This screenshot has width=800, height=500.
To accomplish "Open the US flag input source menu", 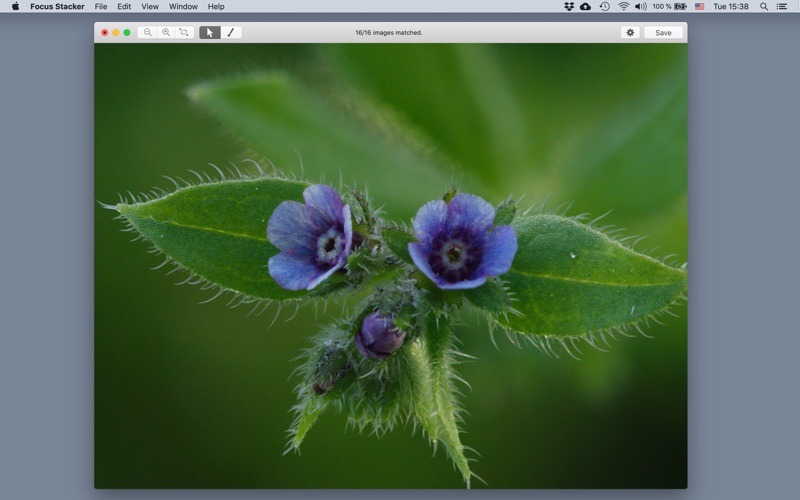I will click(x=699, y=7).
